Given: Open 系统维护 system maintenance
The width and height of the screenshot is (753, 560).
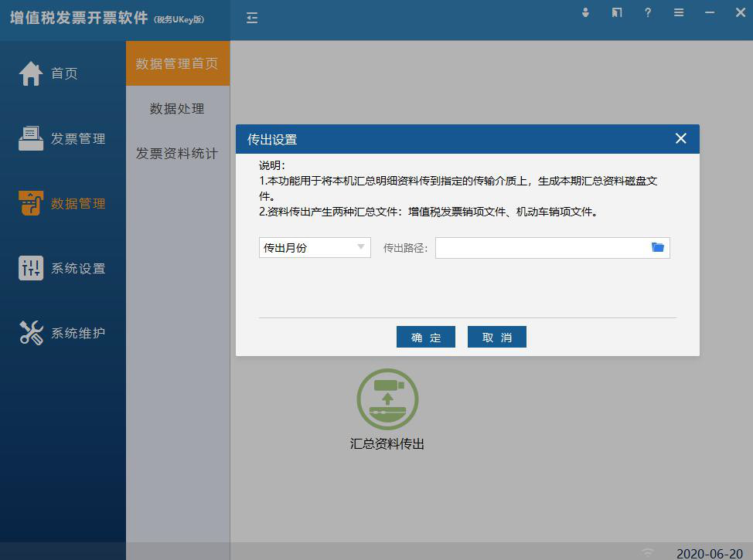Looking at the screenshot, I should (62, 333).
